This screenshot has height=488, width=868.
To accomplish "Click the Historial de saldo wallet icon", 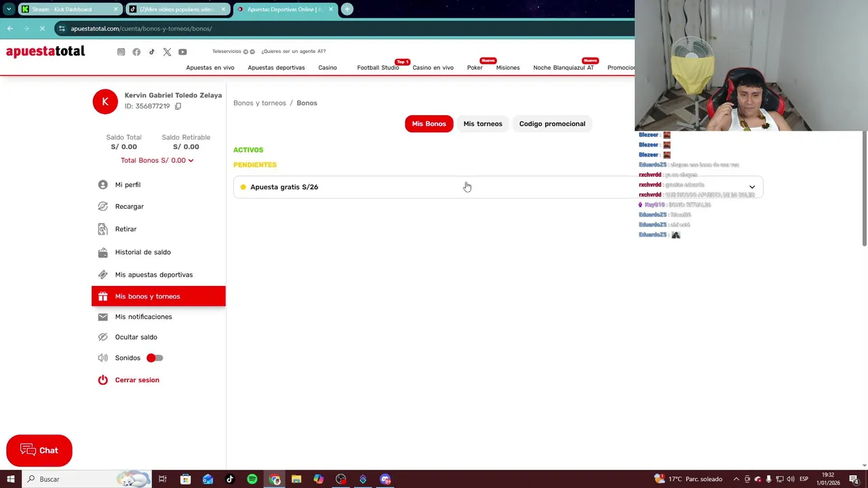I will point(103,252).
